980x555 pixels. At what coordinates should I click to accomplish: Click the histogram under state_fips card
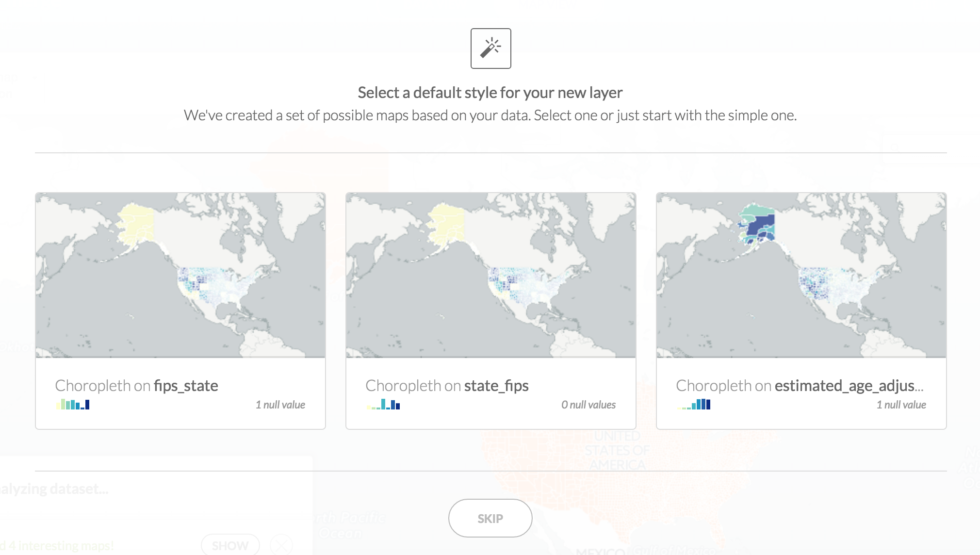click(x=383, y=404)
